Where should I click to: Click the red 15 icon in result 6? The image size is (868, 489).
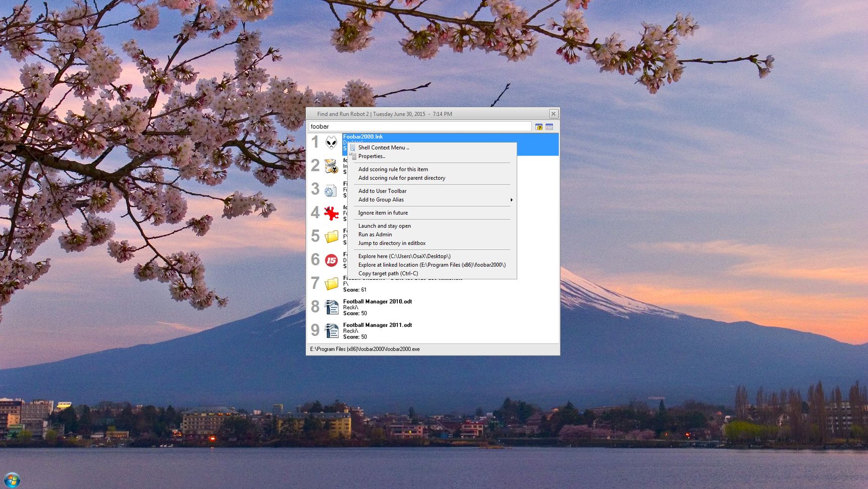point(332,260)
